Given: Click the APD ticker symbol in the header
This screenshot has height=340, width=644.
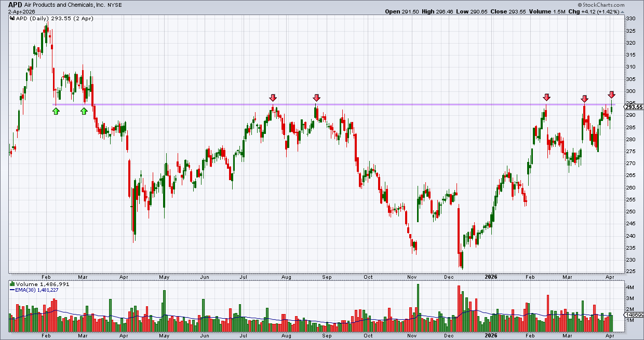Looking at the screenshot, I should click(15, 4).
